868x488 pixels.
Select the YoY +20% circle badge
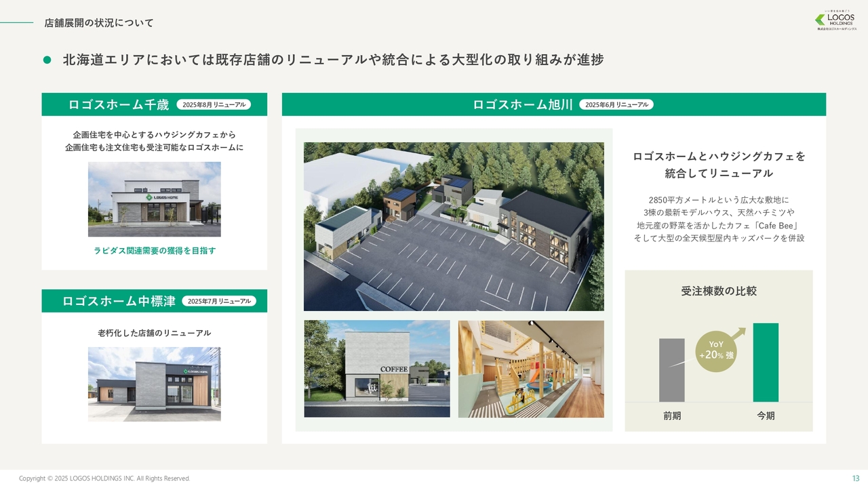[715, 351]
